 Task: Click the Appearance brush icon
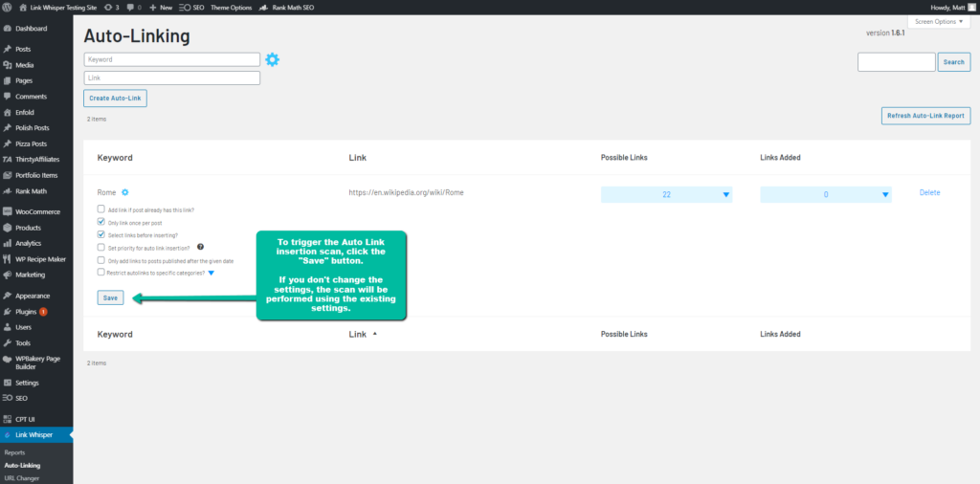tap(7, 296)
